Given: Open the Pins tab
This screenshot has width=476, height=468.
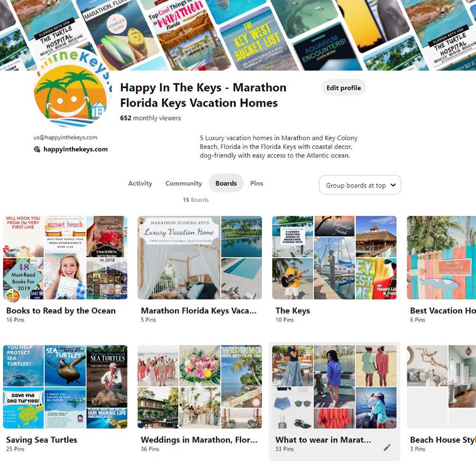Looking at the screenshot, I should point(257,183).
